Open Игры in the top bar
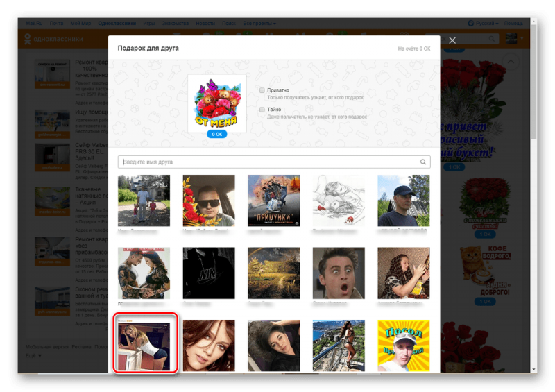The width and height of the screenshot is (555, 392). click(149, 23)
